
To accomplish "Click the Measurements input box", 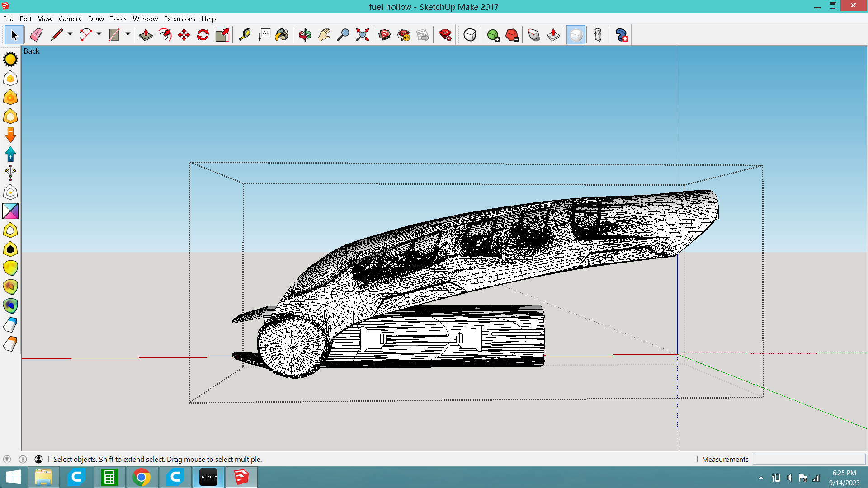I will (x=809, y=459).
